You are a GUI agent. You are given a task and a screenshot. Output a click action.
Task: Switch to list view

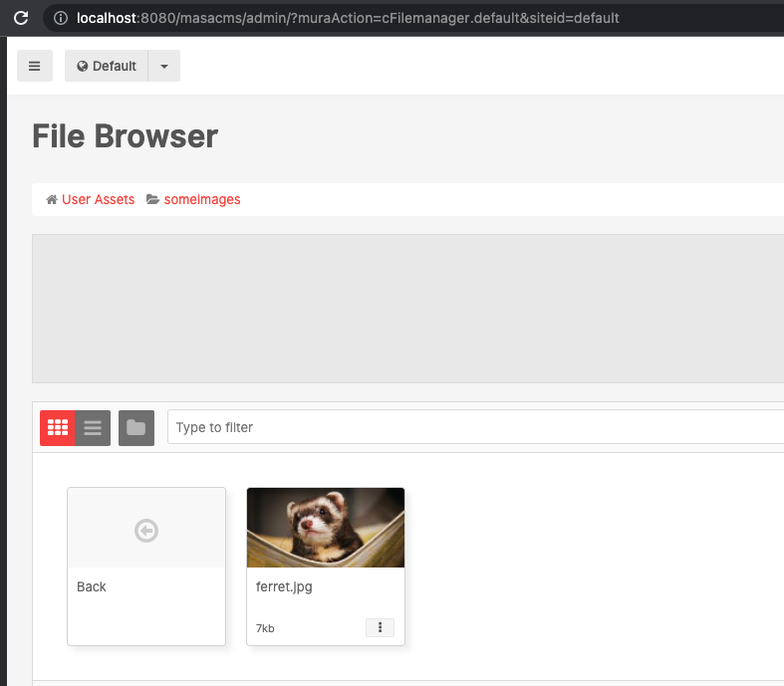(x=93, y=428)
